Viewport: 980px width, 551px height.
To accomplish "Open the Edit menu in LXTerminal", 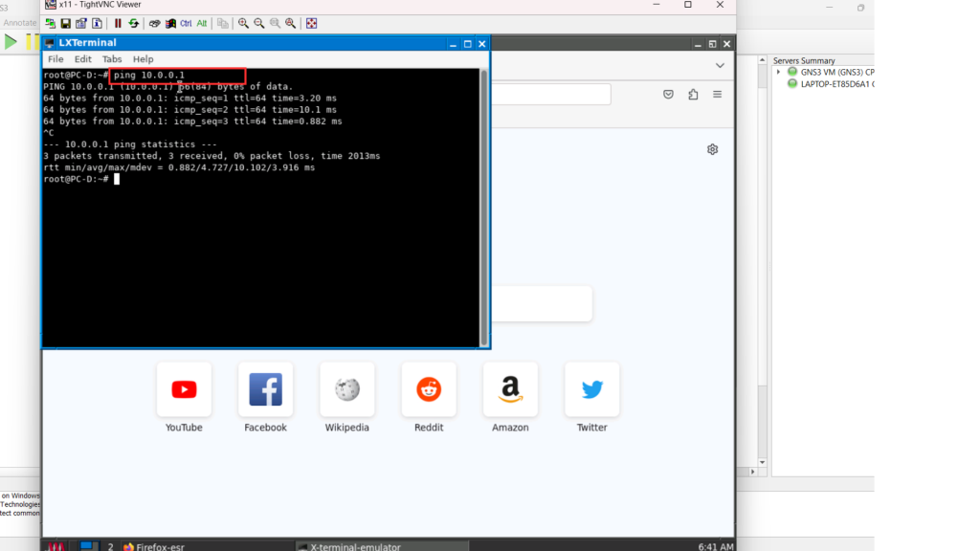I will (x=83, y=59).
